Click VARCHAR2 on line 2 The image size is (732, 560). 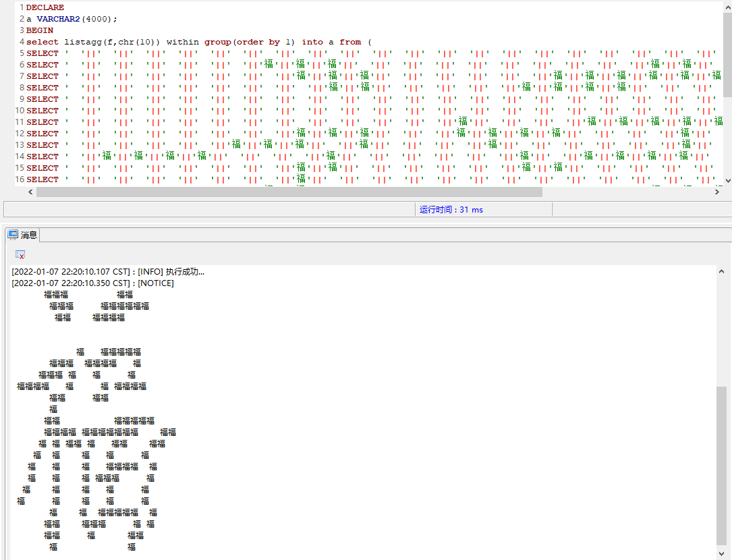coord(58,19)
